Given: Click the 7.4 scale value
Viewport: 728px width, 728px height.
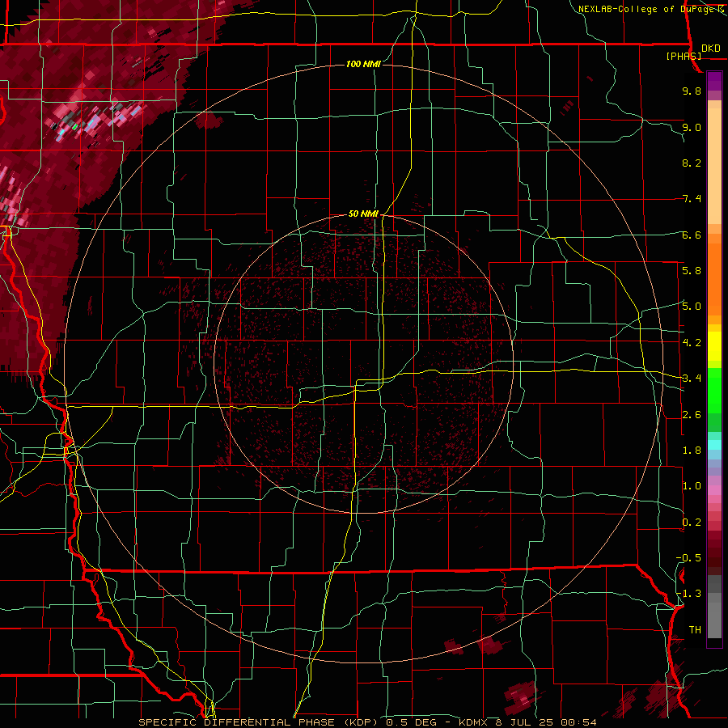Looking at the screenshot, I should coord(692,199).
